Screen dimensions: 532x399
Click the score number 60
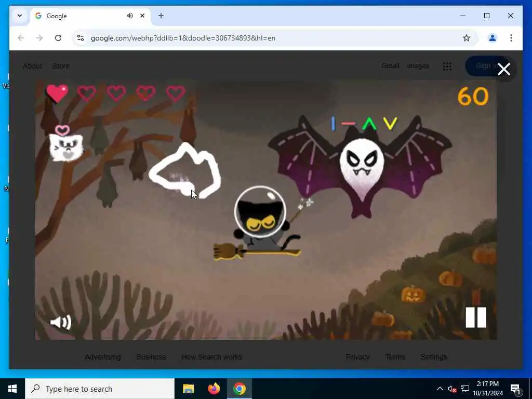coord(473,96)
